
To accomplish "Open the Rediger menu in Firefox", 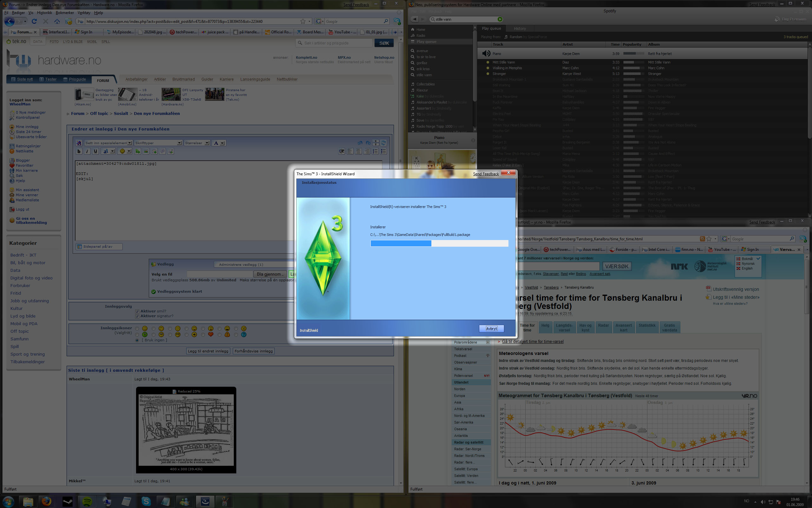I will [x=18, y=13].
